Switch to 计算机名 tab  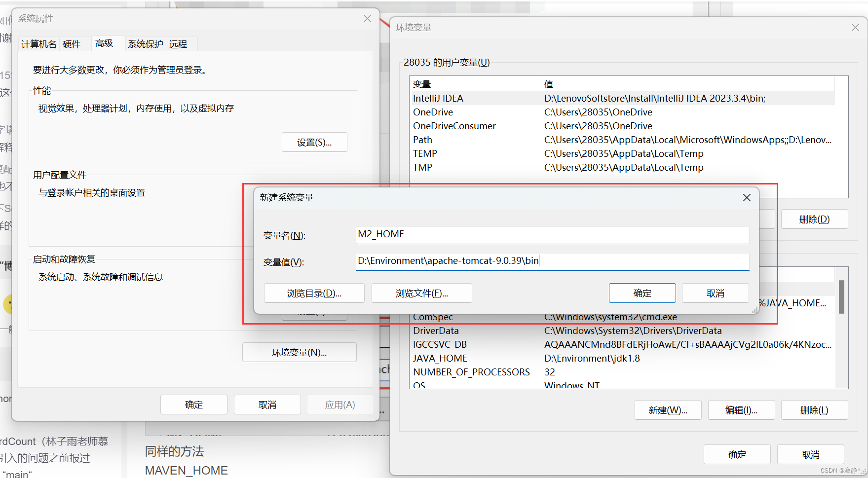39,44
